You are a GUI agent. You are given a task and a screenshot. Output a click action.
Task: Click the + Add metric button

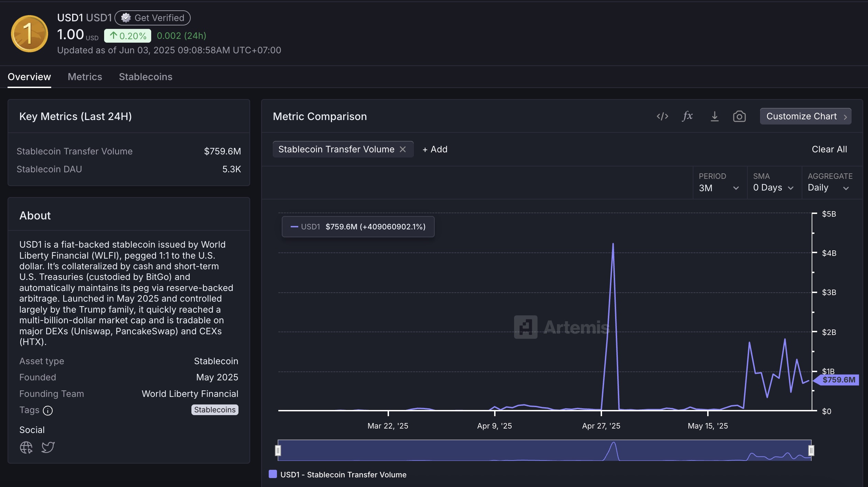point(435,149)
